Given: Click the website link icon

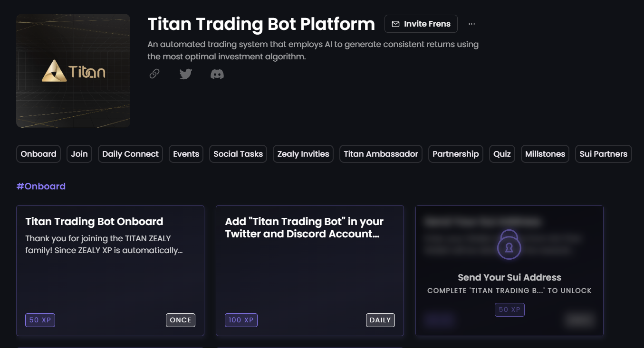Looking at the screenshot, I should [154, 74].
